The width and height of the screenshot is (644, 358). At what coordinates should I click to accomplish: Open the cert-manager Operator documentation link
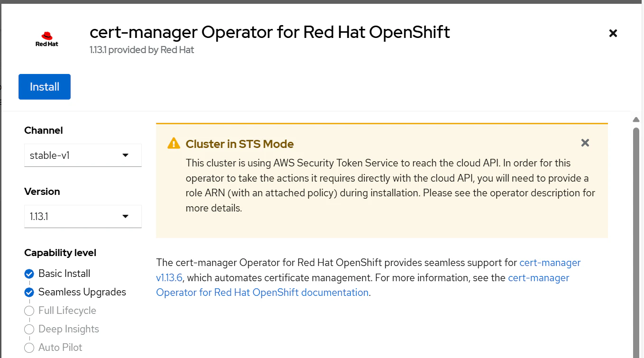pos(363,285)
